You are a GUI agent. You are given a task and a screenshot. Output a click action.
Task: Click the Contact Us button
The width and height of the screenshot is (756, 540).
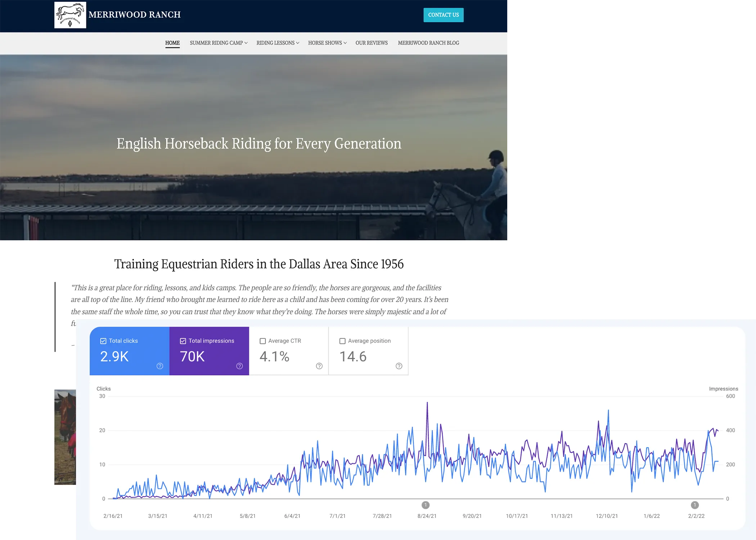444,15
